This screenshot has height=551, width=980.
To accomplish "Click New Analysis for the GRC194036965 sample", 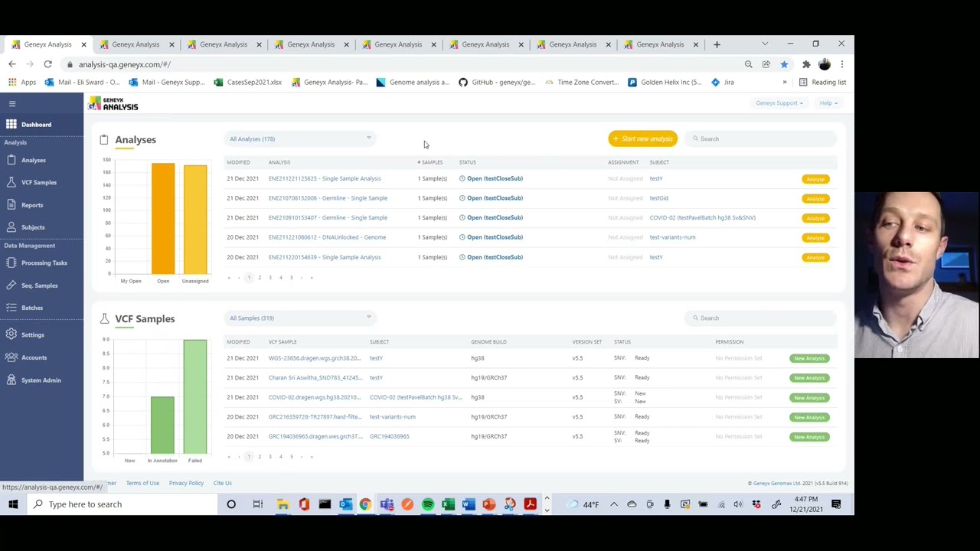I will pos(809,437).
